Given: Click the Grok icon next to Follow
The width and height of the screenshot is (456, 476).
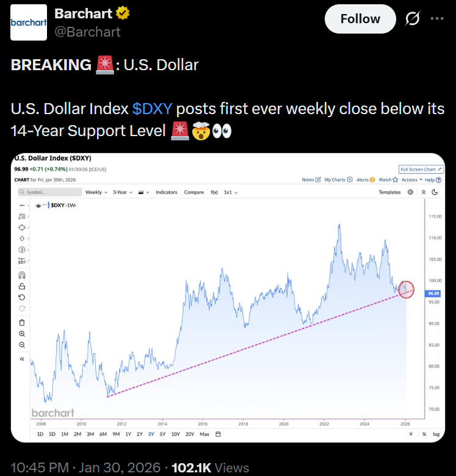Looking at the screenshot, I should tap(412, 19).
